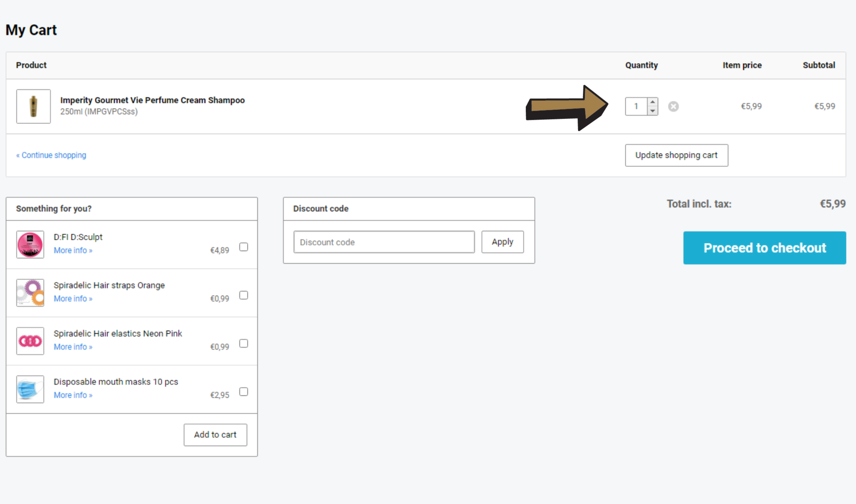Open More info for D:FI D:Sculpt
This screenshot has width=856, height=504.
(x=73, y=251)
